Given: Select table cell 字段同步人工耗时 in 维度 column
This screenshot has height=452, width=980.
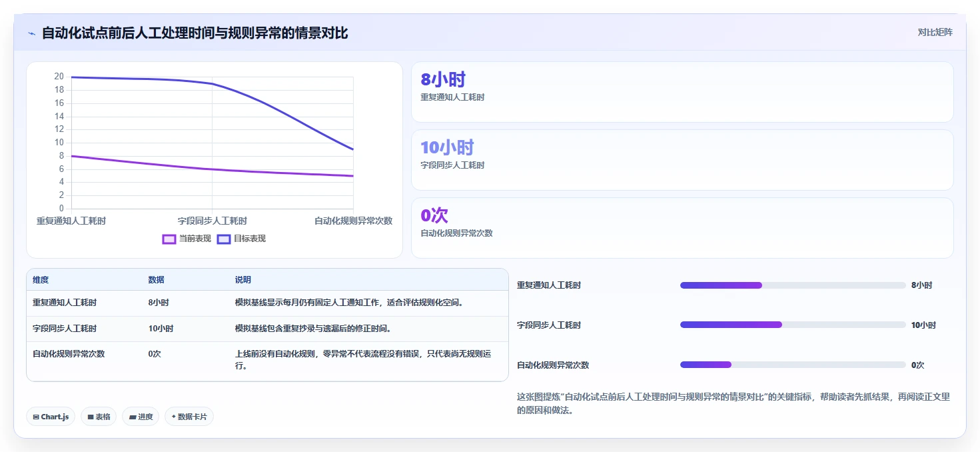Looking at the screenshot, I should point(65,329).
